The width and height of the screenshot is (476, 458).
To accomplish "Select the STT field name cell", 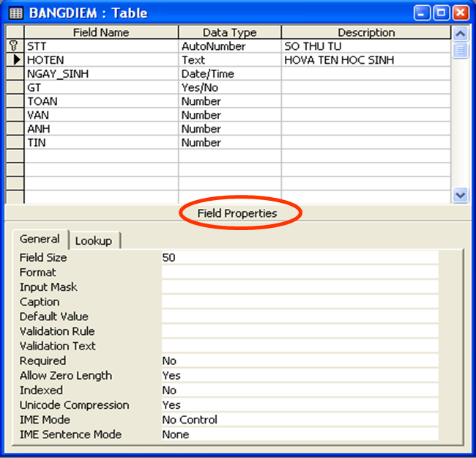I will coord(101,46).
